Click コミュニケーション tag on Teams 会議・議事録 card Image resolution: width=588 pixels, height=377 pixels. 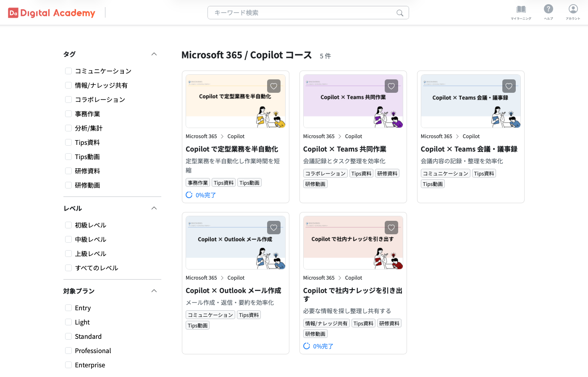[x=446, y=173]
